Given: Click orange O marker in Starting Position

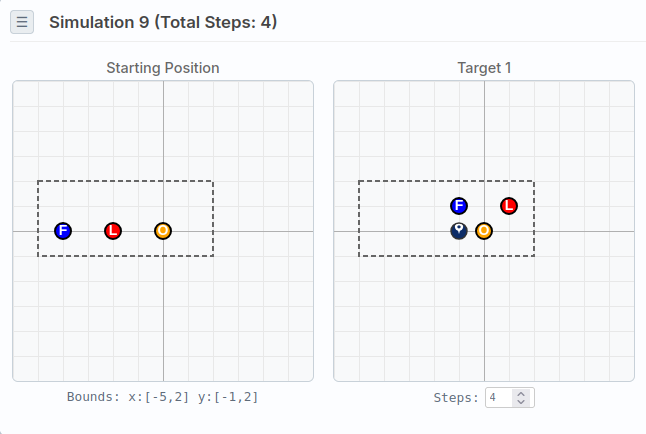Looking at the screenshot, I should [x=163, y=231].
